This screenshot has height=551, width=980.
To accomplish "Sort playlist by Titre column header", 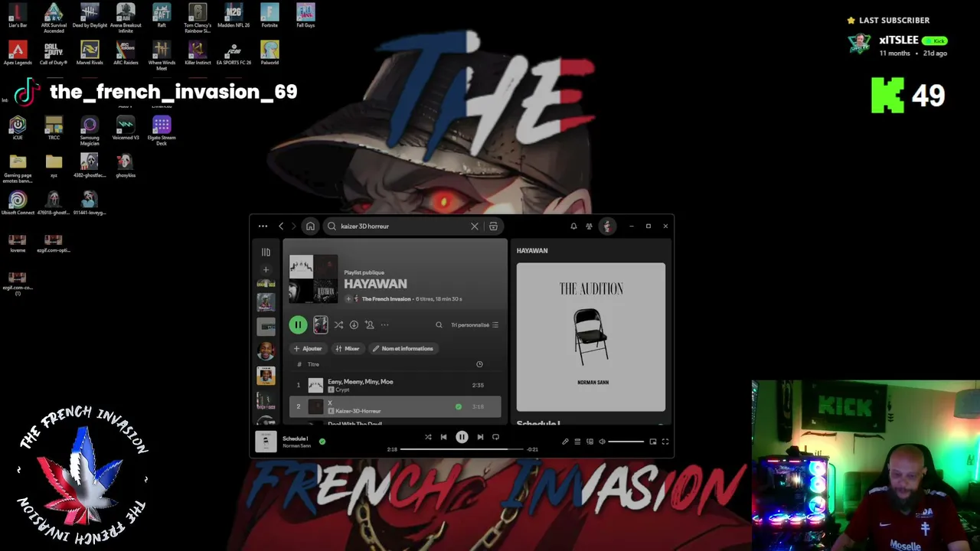I will 313,364.
